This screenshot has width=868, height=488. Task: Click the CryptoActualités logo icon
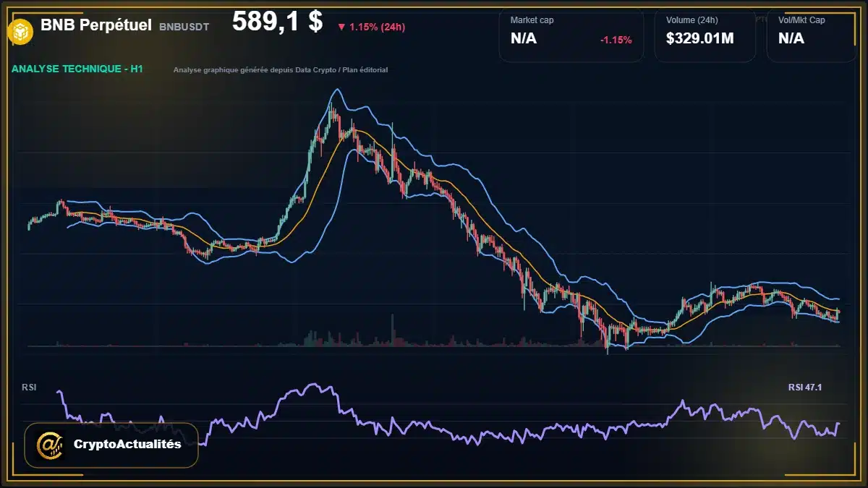51,445
